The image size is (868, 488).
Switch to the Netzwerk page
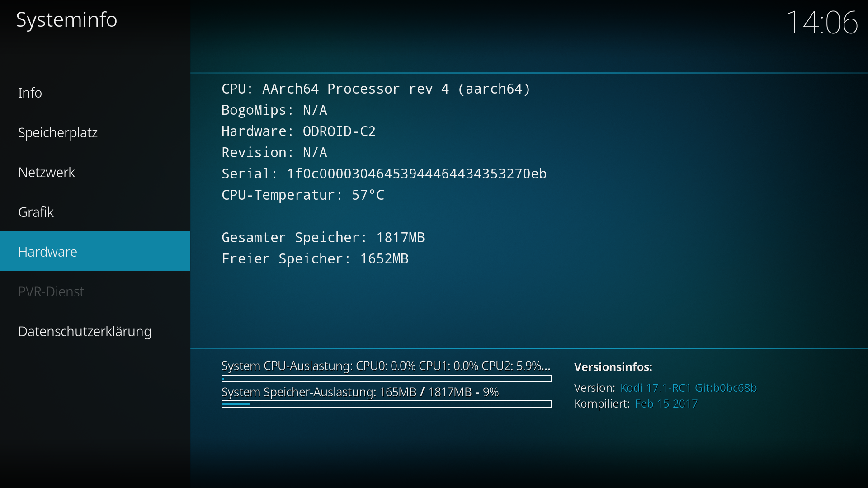point(95,172)
